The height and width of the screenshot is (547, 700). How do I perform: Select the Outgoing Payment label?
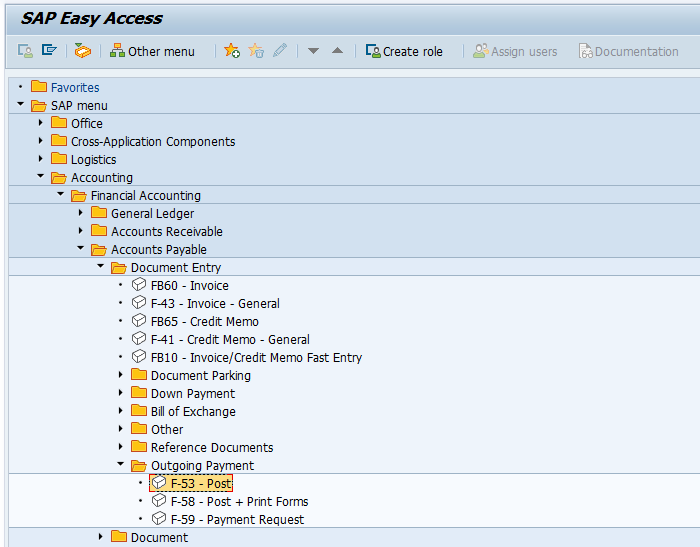pos(202,466)
